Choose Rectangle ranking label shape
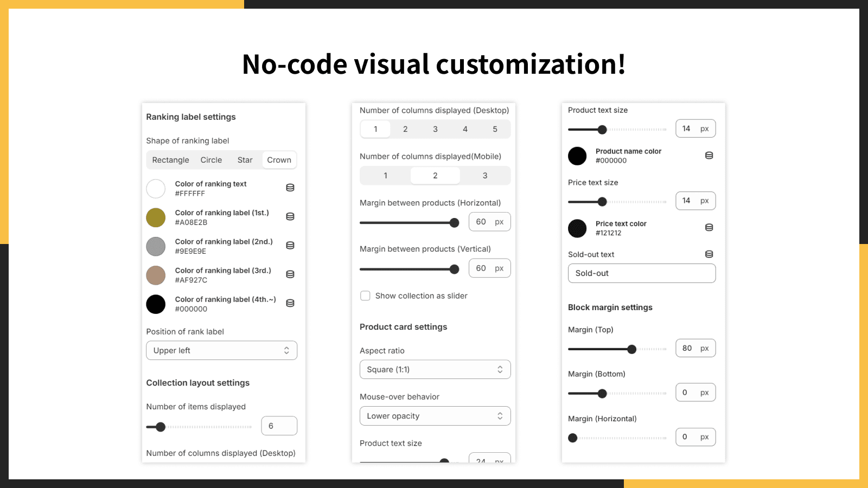This screenshot has height=488, width=868. pyautogui.click(x=170, y=160)
